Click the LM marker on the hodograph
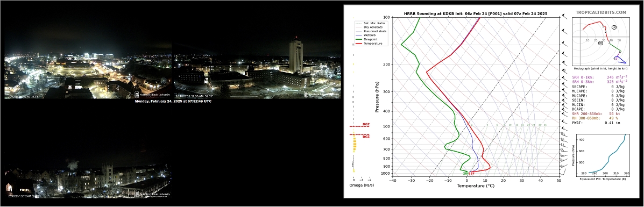 click(x=614, y=27)
